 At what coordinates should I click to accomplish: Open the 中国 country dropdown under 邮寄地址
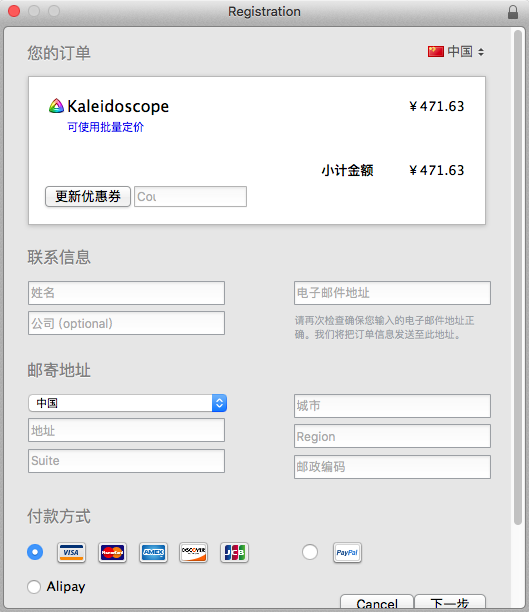pyautogui.click(x=127, y=403)
